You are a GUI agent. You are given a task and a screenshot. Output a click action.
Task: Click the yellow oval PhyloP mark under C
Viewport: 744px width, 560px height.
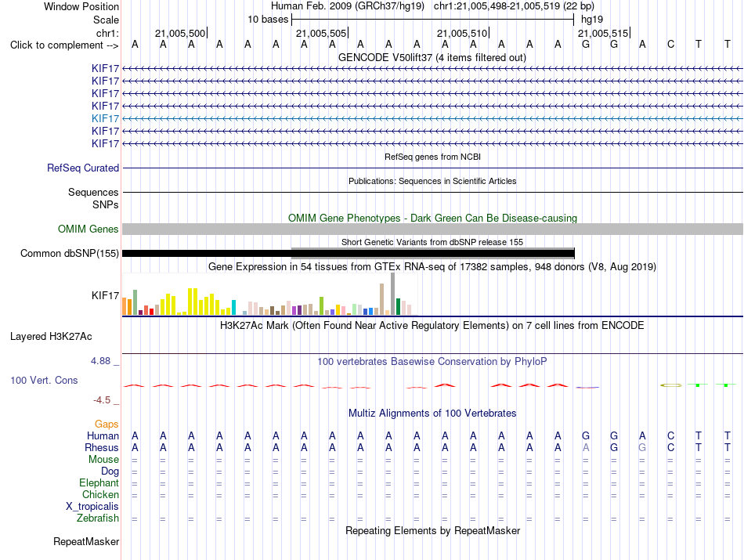point(671,385)
